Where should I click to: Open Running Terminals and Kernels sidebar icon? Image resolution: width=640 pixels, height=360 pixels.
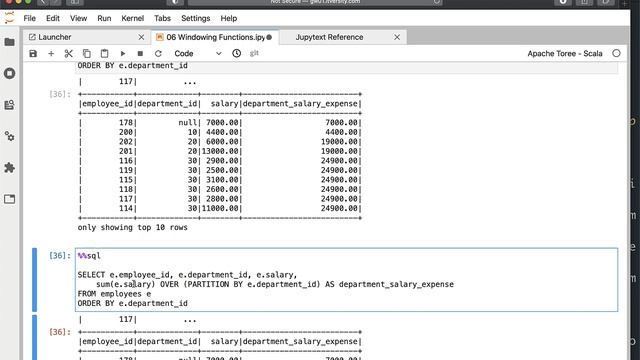click(x=9, y=73)
